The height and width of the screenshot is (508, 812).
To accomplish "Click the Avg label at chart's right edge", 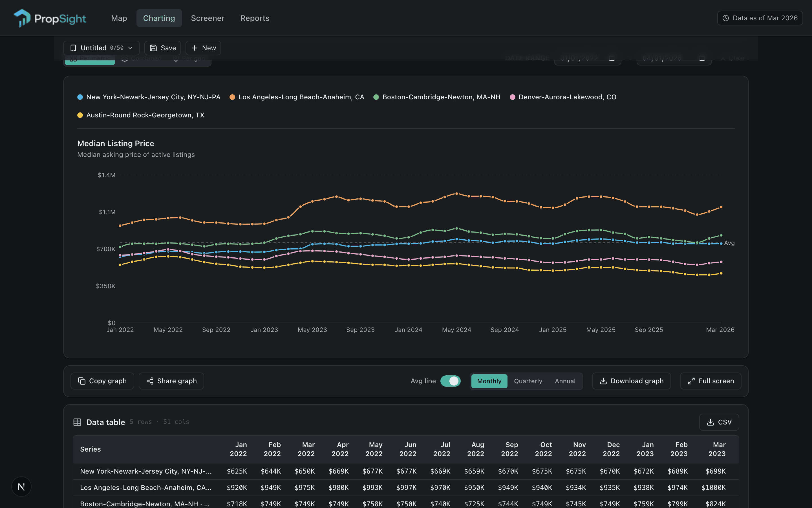I will (x=729, y=243).
